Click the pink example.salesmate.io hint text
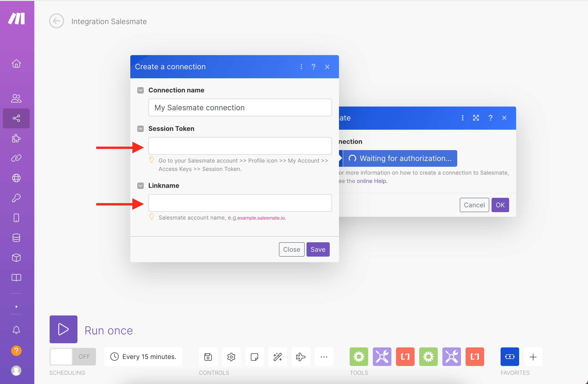Image resolution: width=588 pixels, height=384 pixels. pos(261,218)
